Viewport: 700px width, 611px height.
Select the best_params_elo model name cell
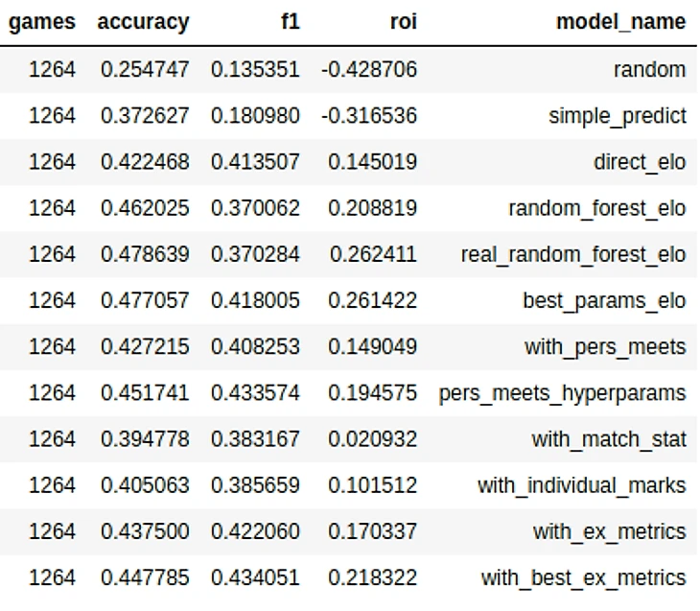coord(604,301)
